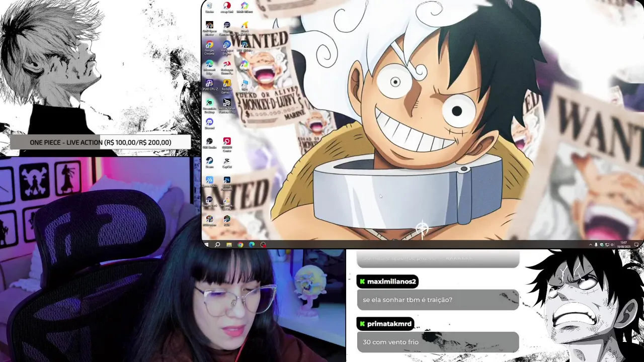
Task: Open the Stream Deck desktop shortcut
Action: tap(209, 202)
